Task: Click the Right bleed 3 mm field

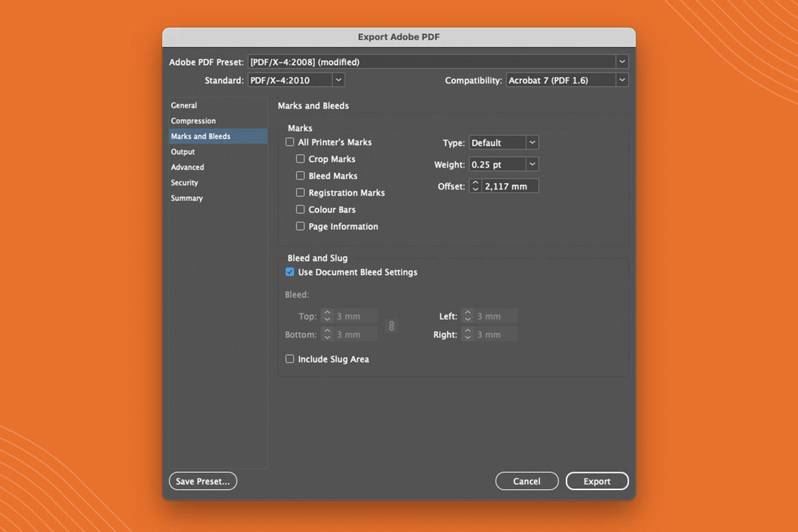Action: pos(495,334)
